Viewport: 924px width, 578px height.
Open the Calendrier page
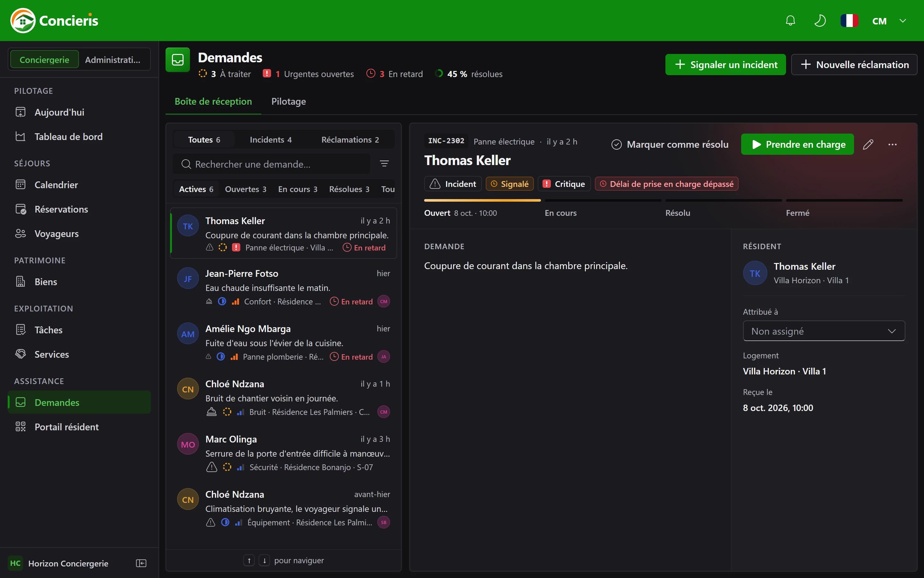click(79, 185)
